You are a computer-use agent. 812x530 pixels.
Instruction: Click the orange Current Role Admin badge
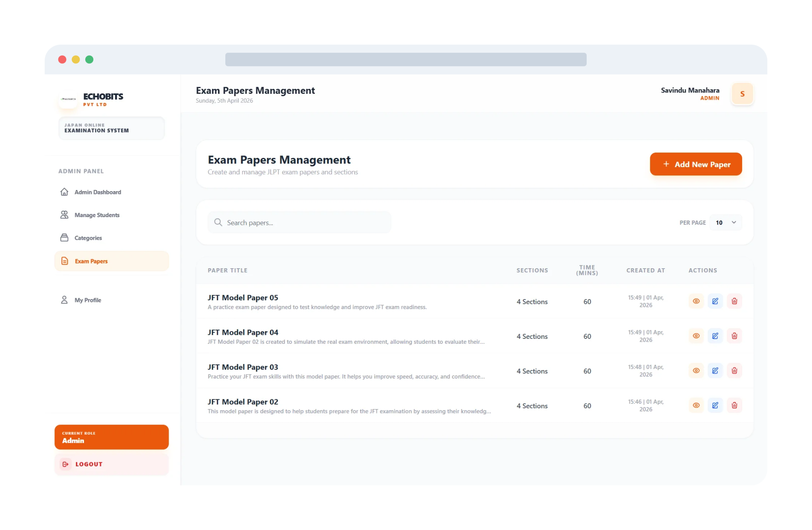(111, 437)
